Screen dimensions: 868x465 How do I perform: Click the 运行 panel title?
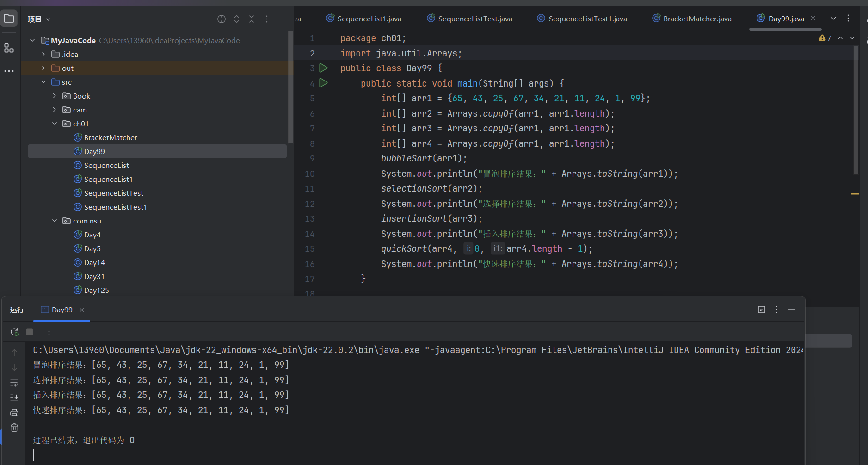click(x=17, y=310)
